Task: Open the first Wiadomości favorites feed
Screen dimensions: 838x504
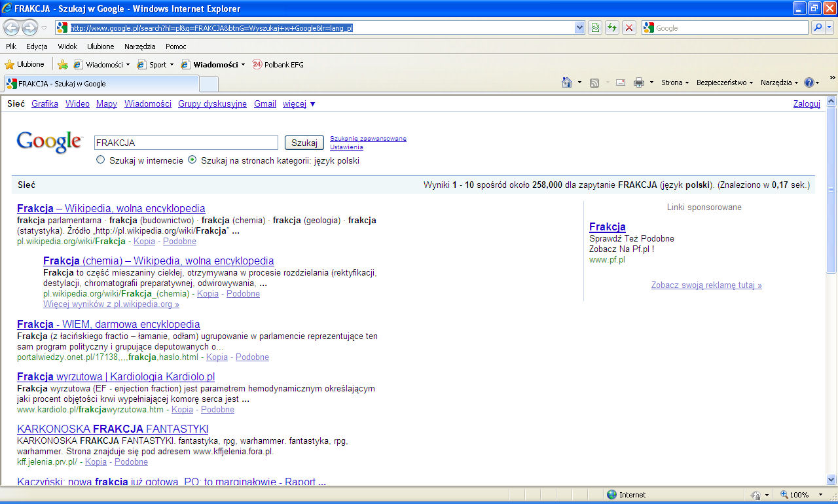Action: tap(102, 65)
